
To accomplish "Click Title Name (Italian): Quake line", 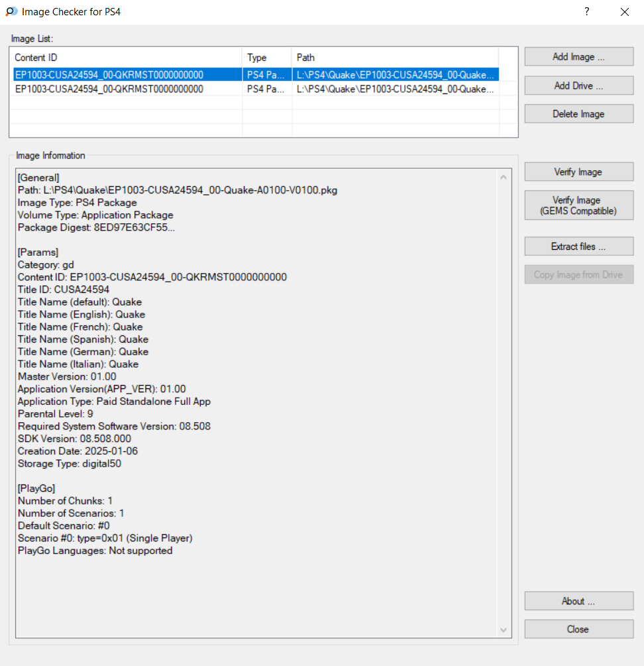I will (78, 364).
